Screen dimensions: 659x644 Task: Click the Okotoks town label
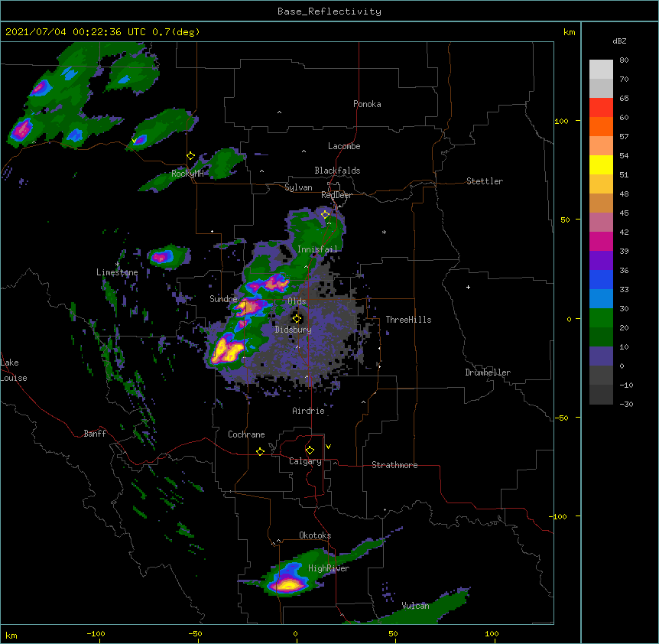[x=315, y=535]
